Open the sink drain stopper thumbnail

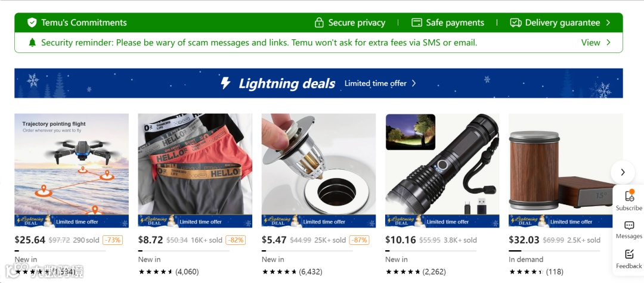pos(318,170)
